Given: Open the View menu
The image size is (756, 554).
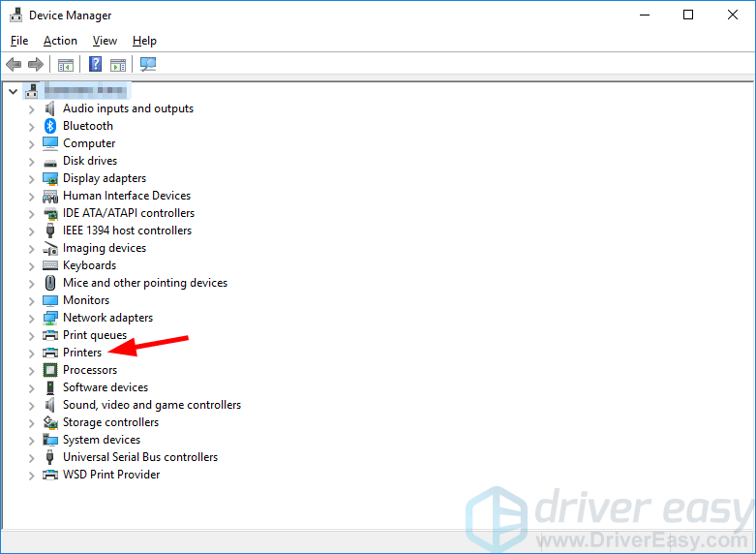Looking at the screenshot, I should pyautogui.click(x=105, y=41).
